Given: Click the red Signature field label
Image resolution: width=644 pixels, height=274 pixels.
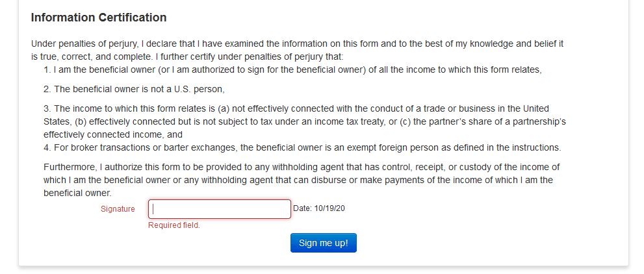Looking at the screenshot, I should [118, 209].
